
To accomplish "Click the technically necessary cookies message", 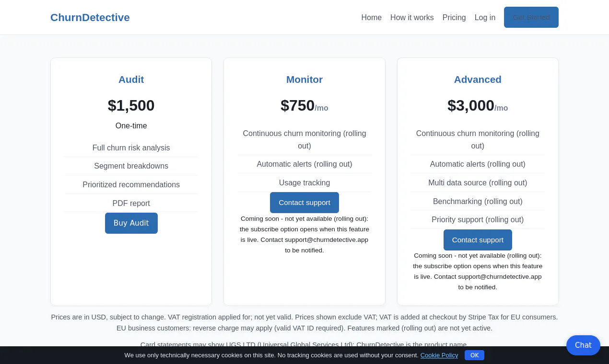I will click(271, 355).
